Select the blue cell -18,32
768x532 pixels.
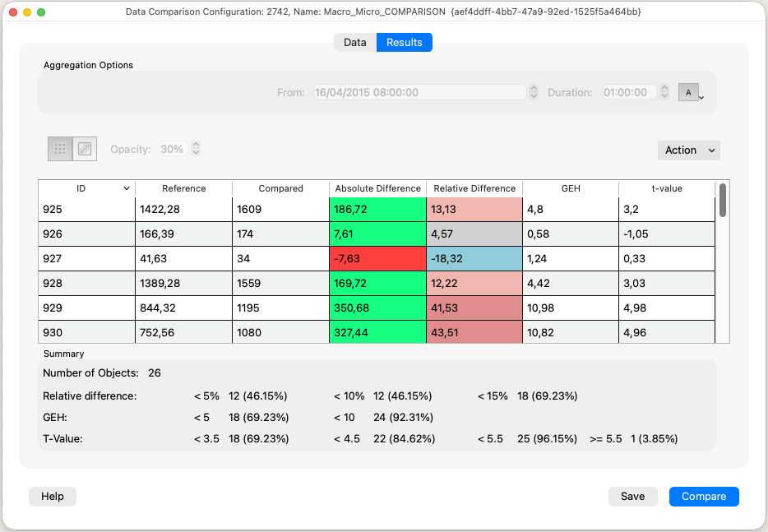click(474, 259)
